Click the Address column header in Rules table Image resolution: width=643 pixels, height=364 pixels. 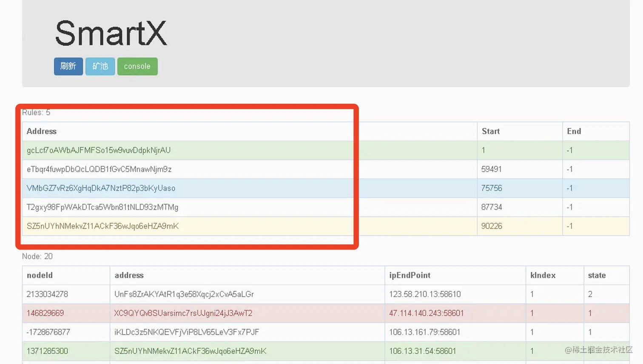click(42, 131)
